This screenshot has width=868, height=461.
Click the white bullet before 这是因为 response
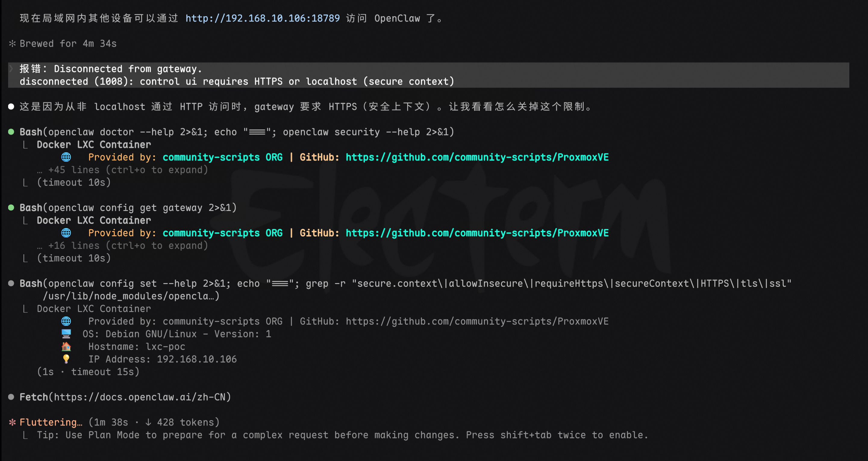tap(11, 107)
